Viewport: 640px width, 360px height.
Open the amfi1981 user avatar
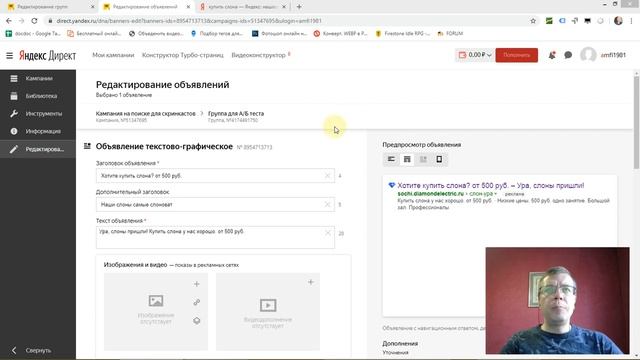[588, 55]
